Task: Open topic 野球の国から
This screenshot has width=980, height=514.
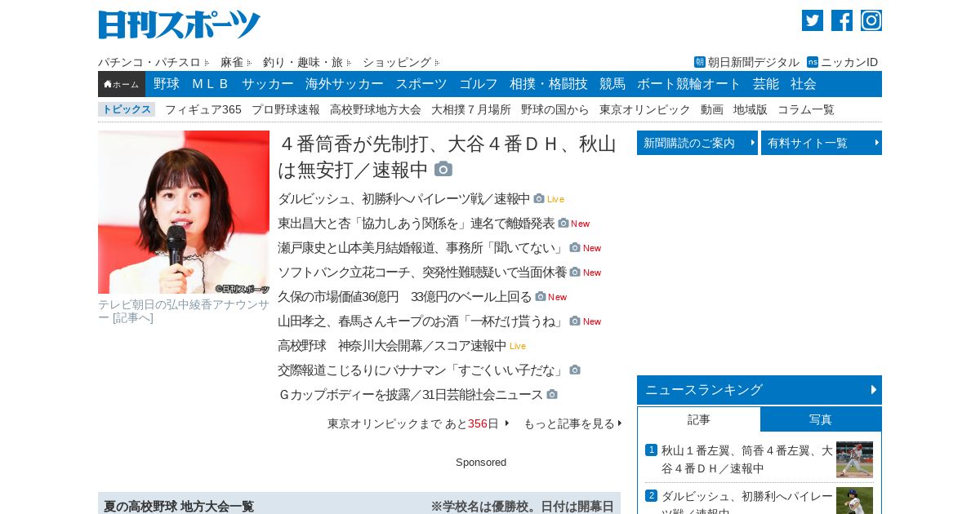Action: 555,109
